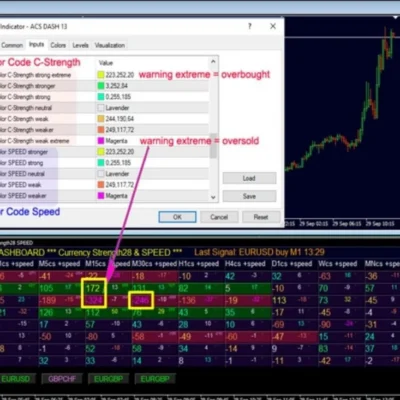400x400 pixels.
Task: Click the OK button
Action: pos(177,217)
